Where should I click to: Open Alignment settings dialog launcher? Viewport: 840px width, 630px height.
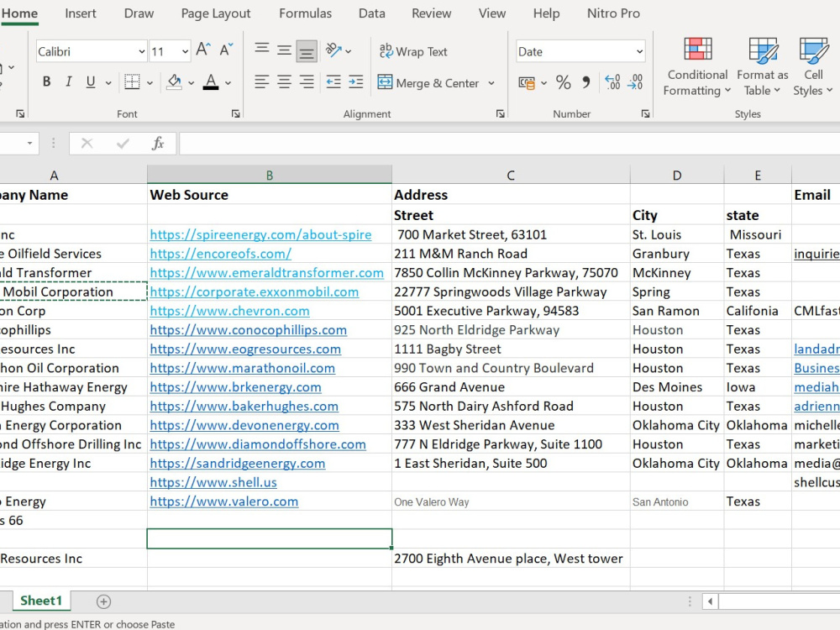click(x=501, y=113)
